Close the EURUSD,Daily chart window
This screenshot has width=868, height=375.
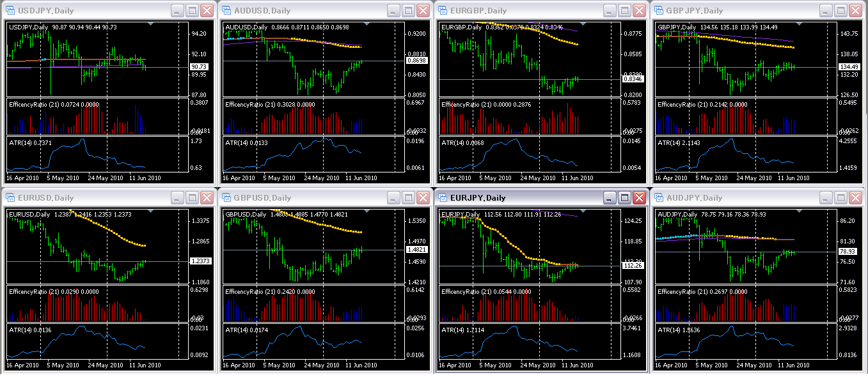coord(207,198)
